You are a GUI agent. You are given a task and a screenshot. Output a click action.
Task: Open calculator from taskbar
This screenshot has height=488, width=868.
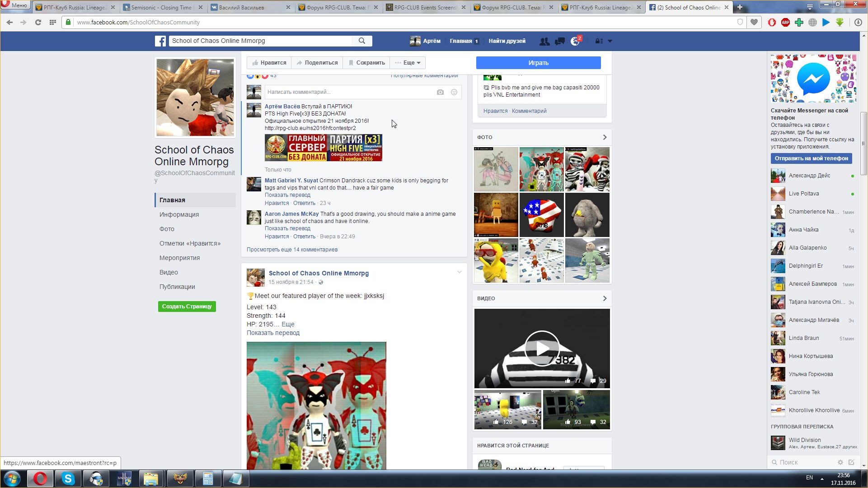tap(208, 479)
